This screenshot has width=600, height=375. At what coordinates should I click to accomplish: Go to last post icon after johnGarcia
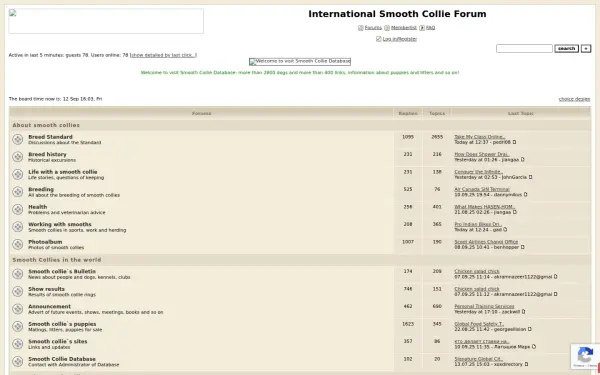click(530, 178)
